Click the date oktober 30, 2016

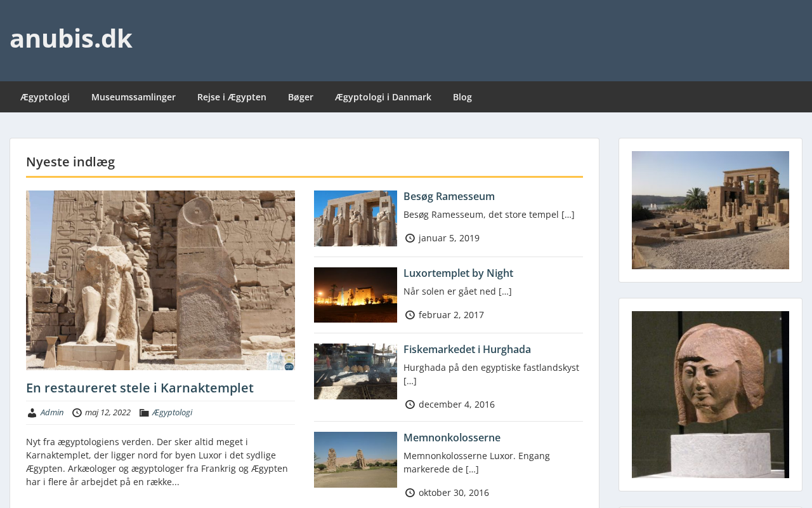click(454, 493)
